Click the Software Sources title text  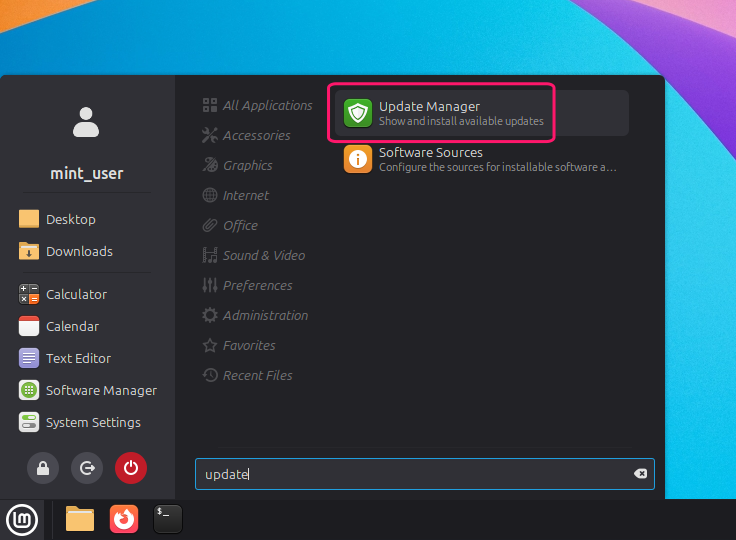click(431, 153)
